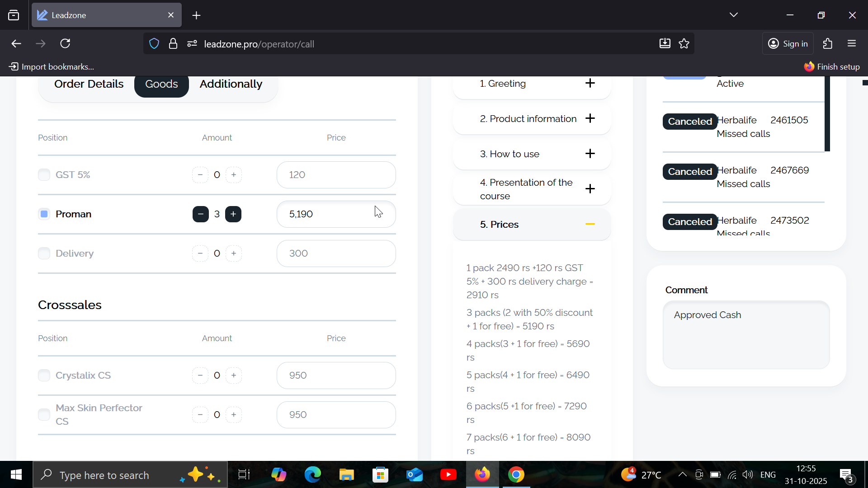Expand the 1. Greeting script section
868x488 pixels.
(590, 83)
